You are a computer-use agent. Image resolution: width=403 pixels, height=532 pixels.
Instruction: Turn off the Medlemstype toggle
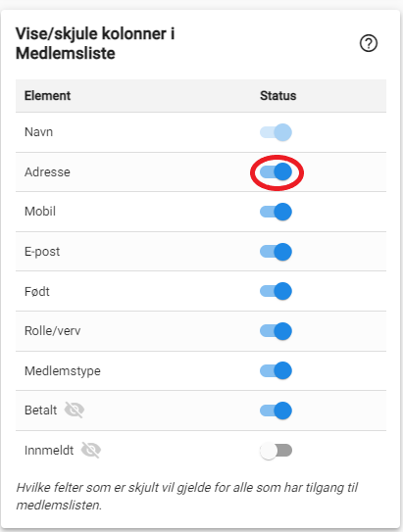276,370
